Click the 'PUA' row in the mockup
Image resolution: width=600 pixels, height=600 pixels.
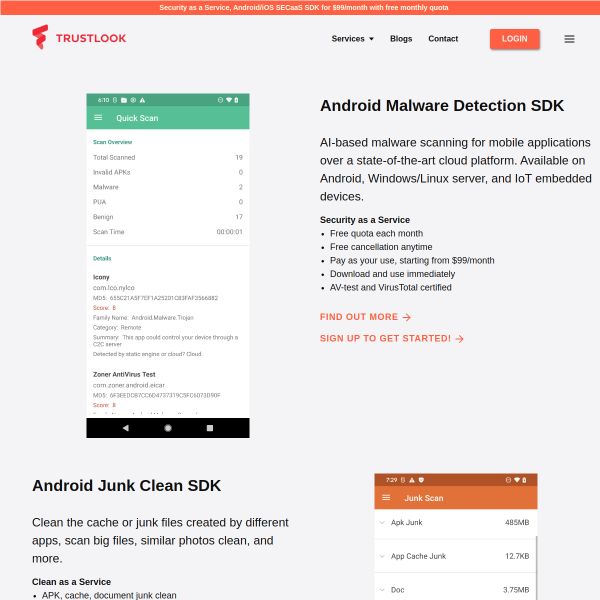coord(168,202)
